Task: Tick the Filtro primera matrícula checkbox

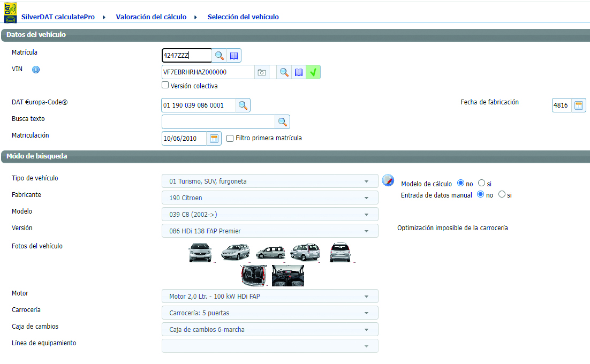Action: (230, 139)
